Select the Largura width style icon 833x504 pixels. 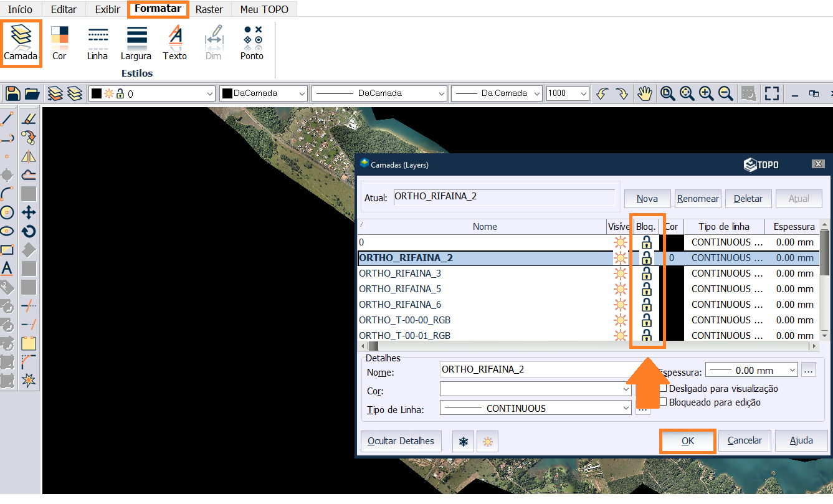[x=136, y=42]
